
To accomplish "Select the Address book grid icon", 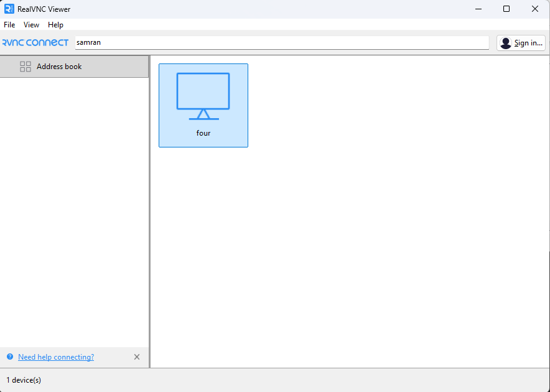I will click(26, 66).
